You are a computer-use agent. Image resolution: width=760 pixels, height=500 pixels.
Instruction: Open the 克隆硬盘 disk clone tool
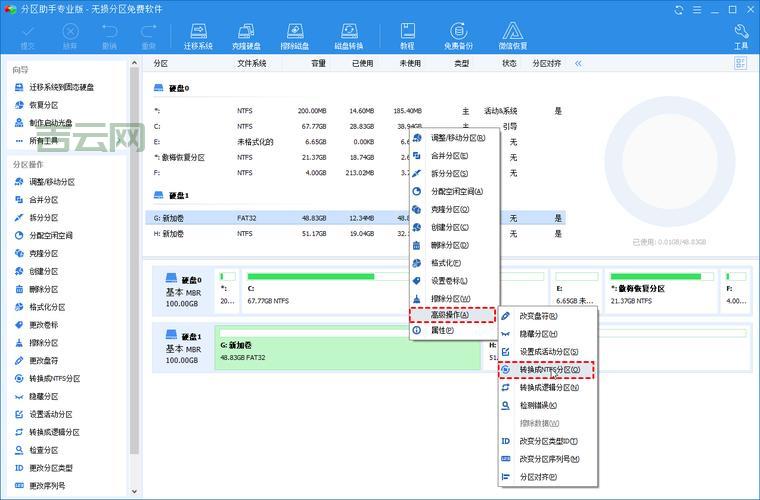248,37
